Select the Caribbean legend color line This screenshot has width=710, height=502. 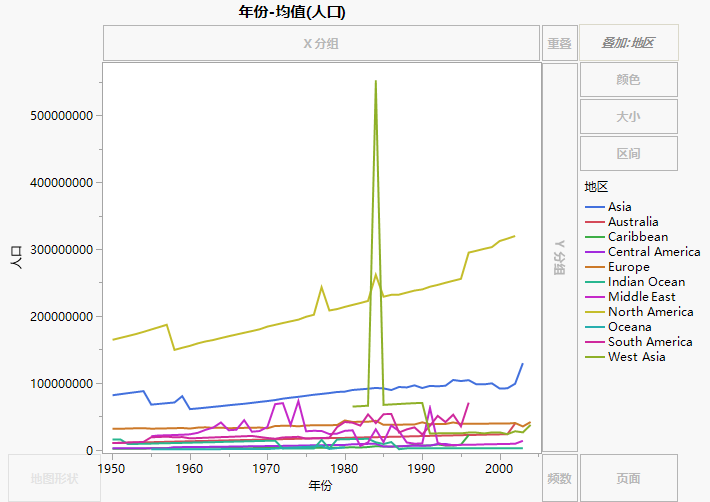595,237
